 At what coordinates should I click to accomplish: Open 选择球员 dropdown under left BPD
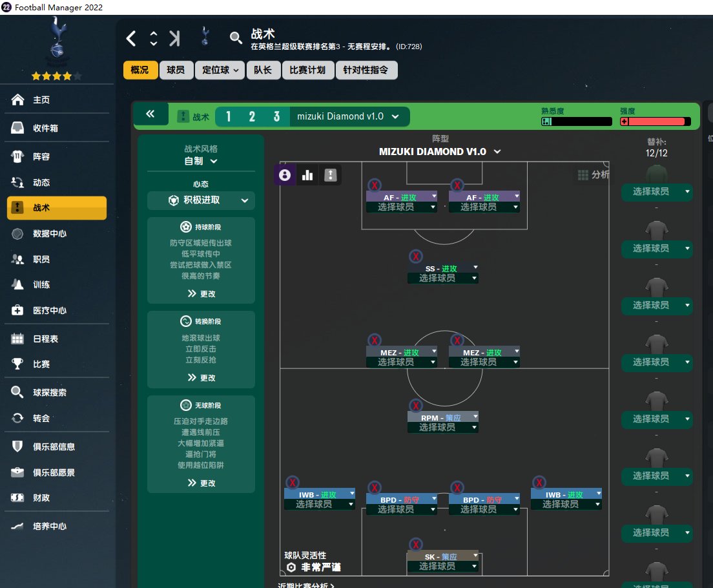pyautogui.click(x=402, y=510)
